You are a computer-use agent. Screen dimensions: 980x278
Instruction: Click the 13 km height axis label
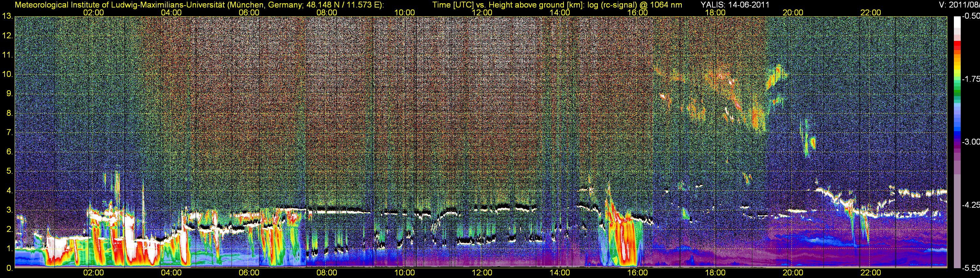(x=7, y=16)
